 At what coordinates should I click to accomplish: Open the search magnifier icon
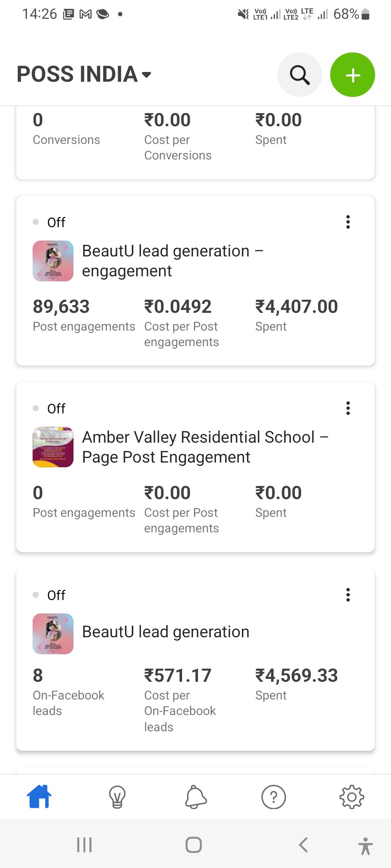[299, 75]
